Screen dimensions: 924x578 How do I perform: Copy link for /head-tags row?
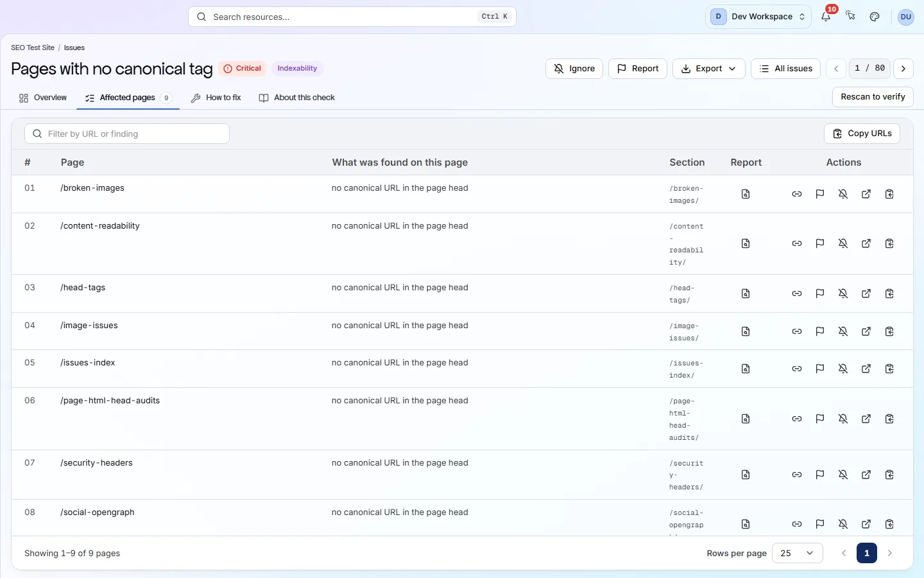(x=797, y=293)
